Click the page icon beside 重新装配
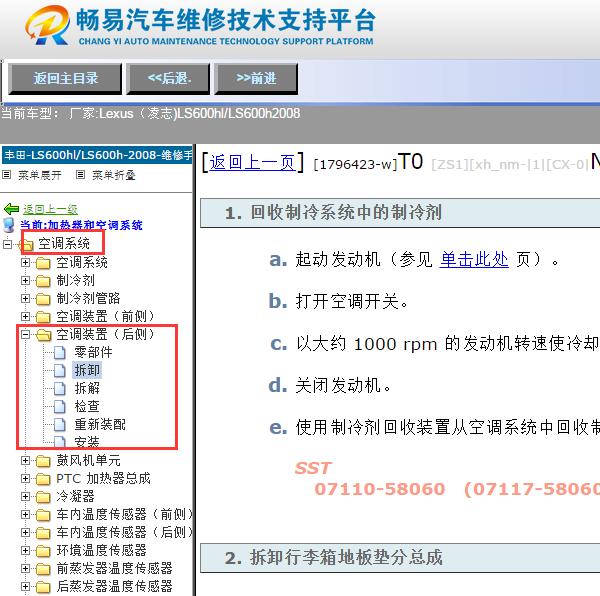Screen dimensions: 600x596 (x=60, y=425)
